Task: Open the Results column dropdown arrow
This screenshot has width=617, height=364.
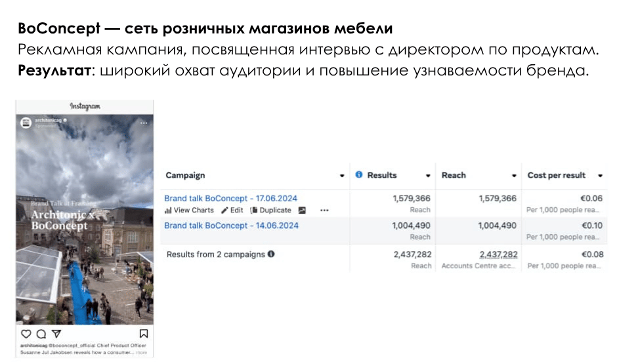Action: [428, 176]
